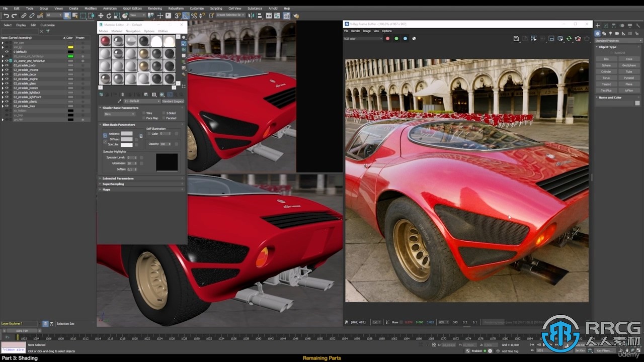This screenshot has height=362, width=644.
Task: Enable the 2-Sided checkbox
Action: 164,113
